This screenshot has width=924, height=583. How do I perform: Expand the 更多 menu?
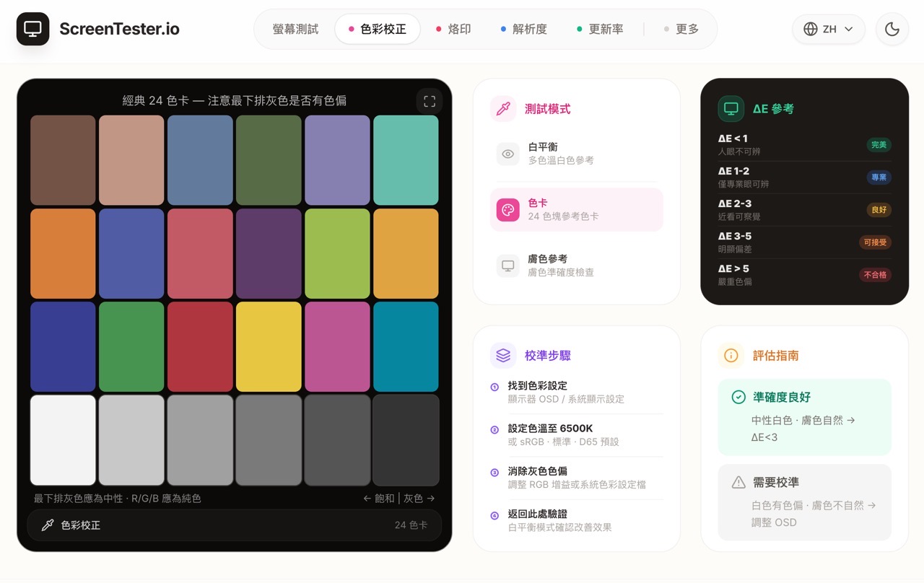tap(681, 29)
